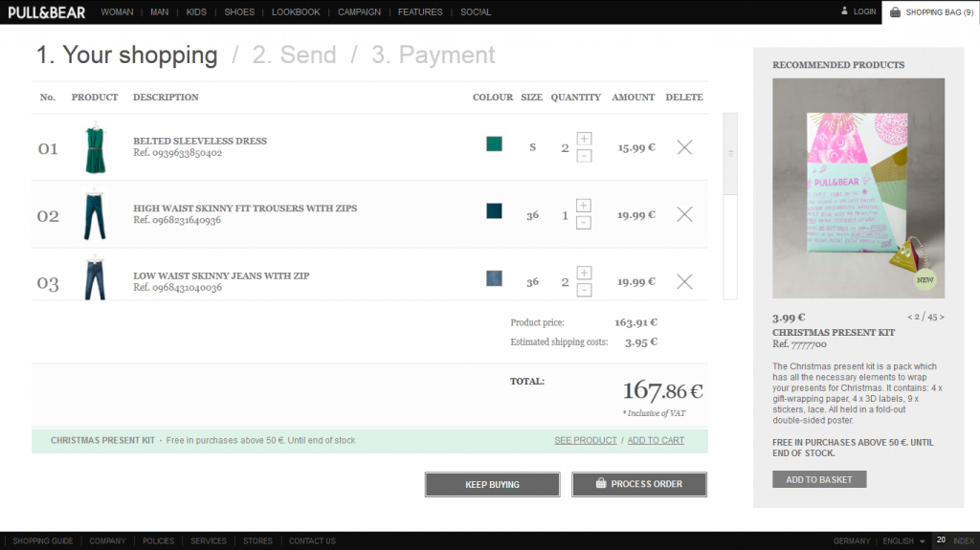980x550 pixels.
Task: Click the Login user icon
Action: pyautogui.click(x=844, y=11)
